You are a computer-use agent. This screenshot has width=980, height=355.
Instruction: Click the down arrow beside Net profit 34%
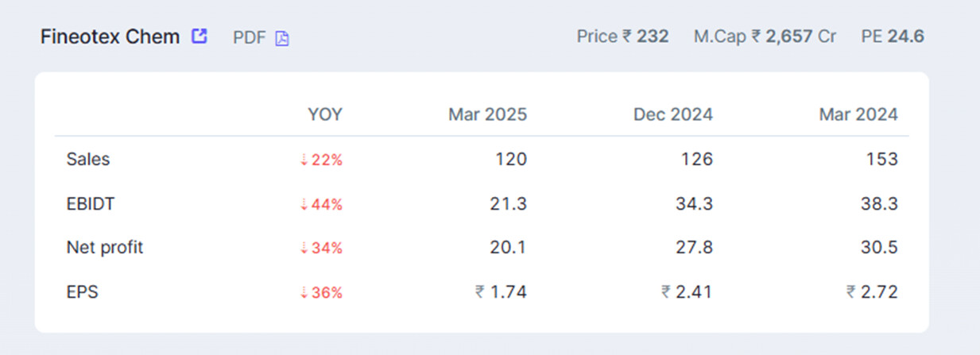click(x=304, y=249)
